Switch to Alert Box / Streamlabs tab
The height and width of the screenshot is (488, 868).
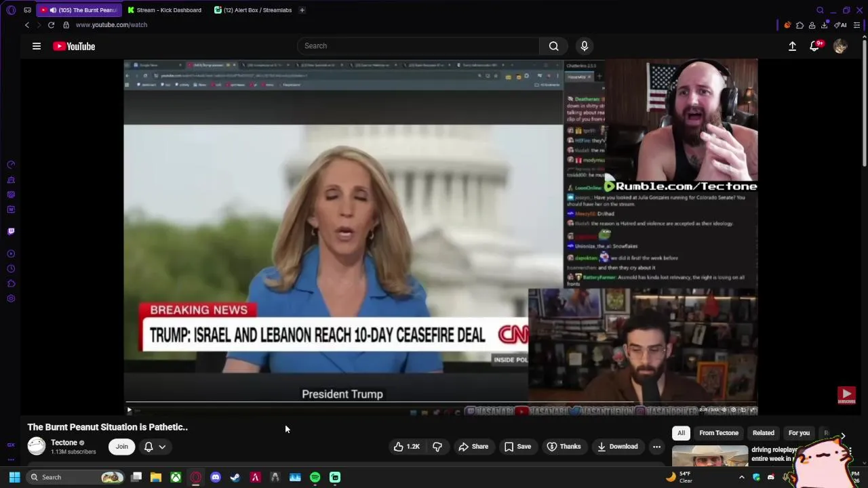[253, 10]
